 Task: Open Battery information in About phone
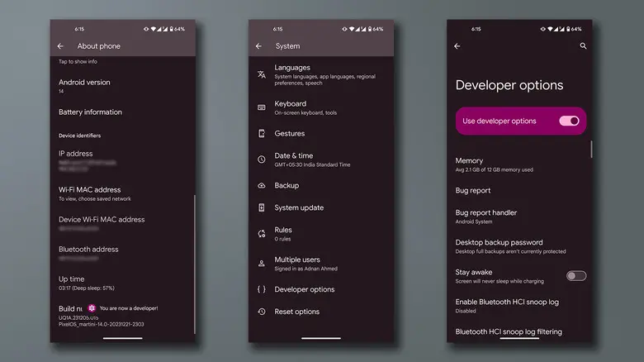pyautogui.click(x=123, y=112)
